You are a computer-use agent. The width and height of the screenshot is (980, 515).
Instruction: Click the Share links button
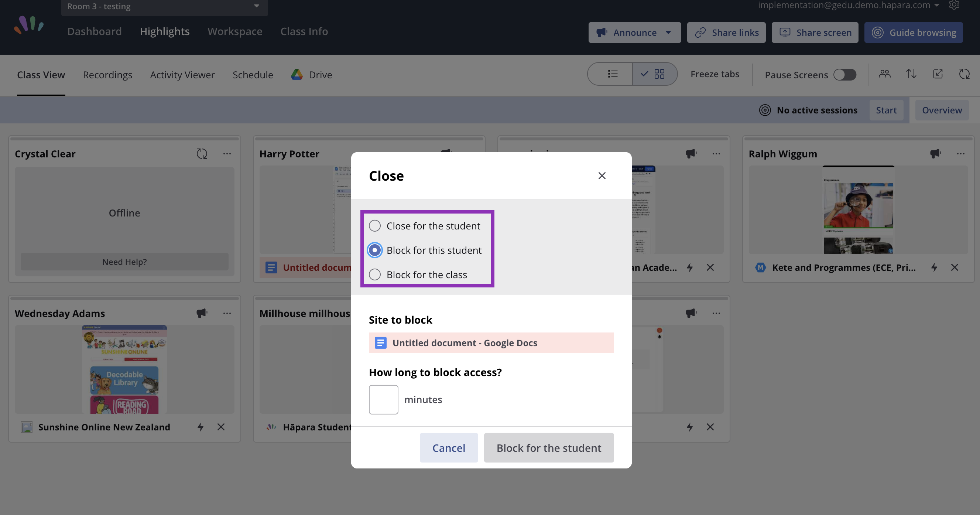[726, 33]
